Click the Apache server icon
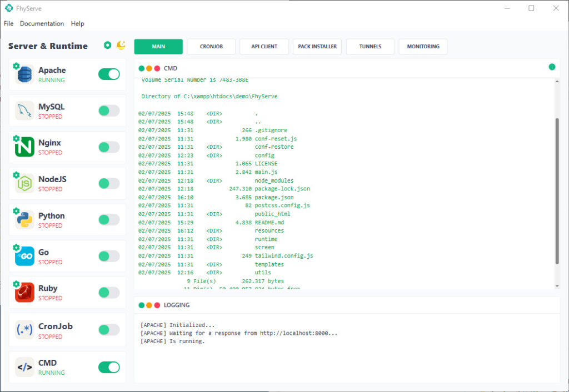This screenshot has height=392, width=569. click(x=24, y=74)
